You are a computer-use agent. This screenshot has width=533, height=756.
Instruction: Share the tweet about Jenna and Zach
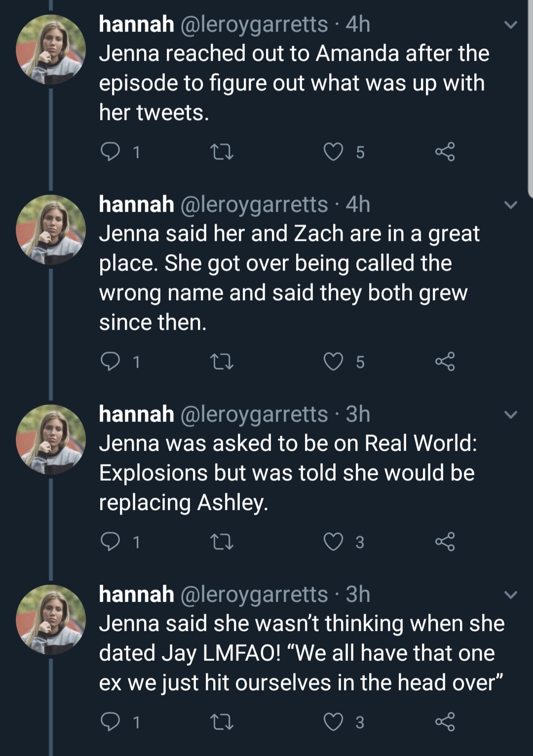[x=445, y=362]
